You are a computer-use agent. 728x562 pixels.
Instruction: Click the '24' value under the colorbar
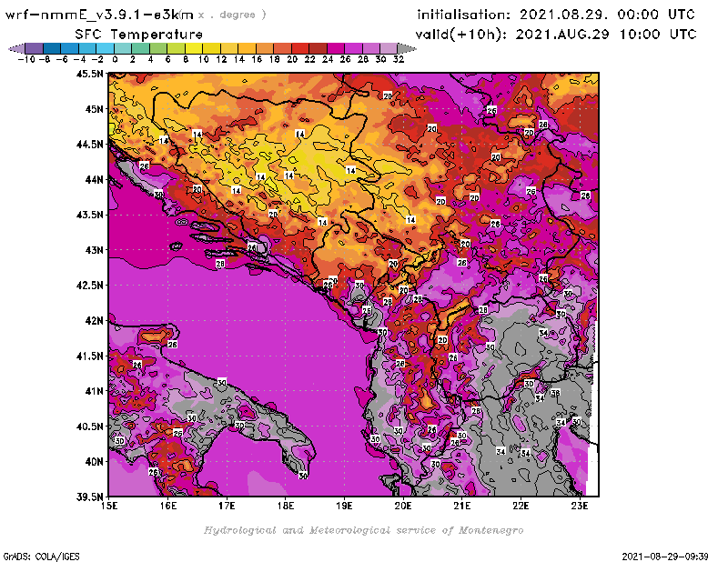pyautogui.click(x=328, y=59)
